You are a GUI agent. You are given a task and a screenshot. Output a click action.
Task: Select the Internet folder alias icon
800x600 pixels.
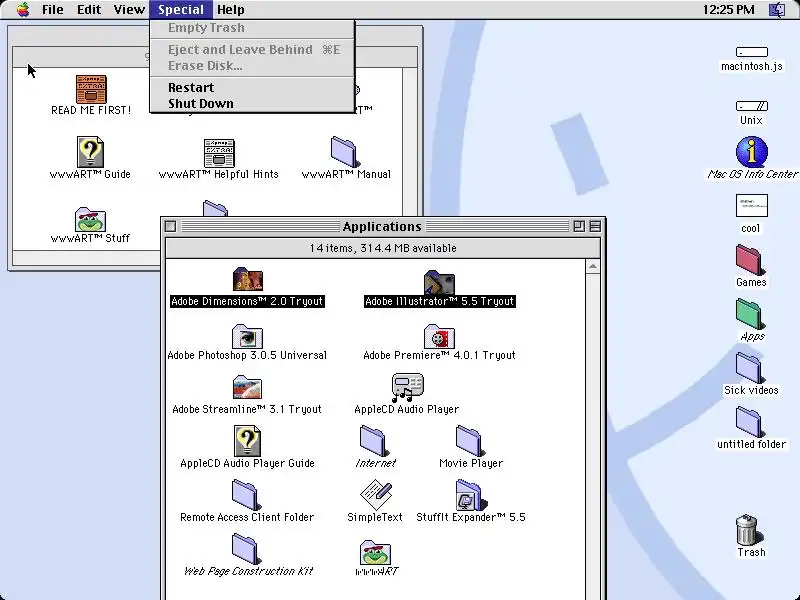[374, 441]
